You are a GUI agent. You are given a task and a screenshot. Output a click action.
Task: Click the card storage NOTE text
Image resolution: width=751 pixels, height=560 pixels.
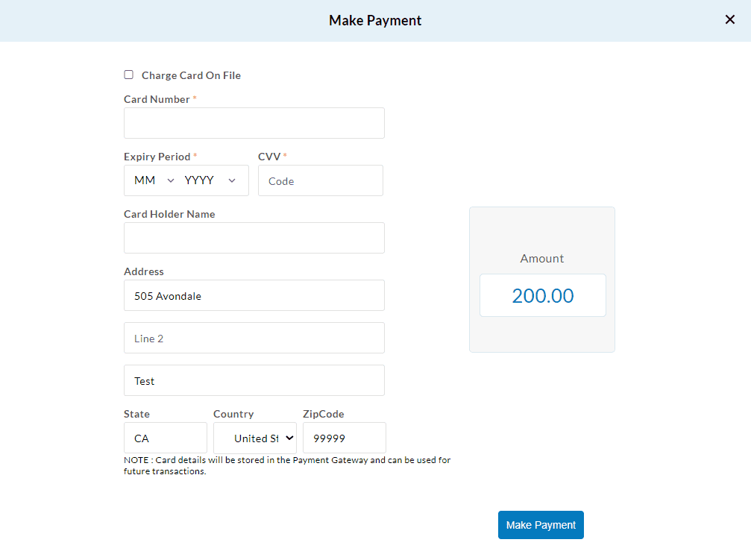click(287, 465)
